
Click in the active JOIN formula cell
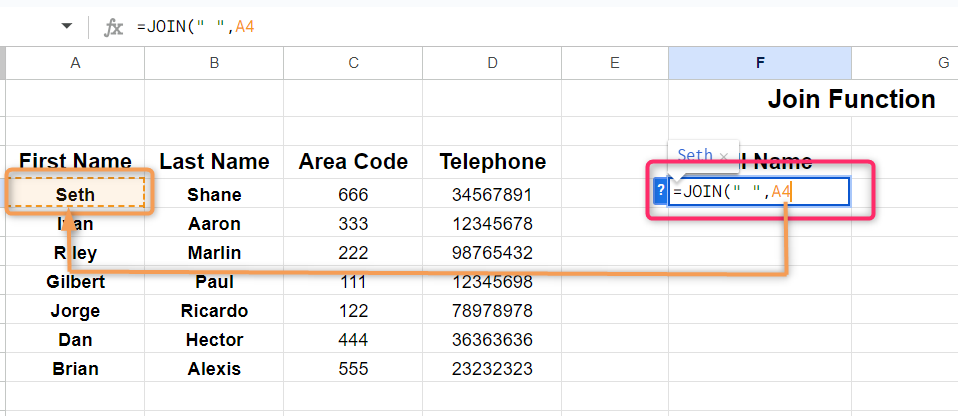(x=760, y=192)
